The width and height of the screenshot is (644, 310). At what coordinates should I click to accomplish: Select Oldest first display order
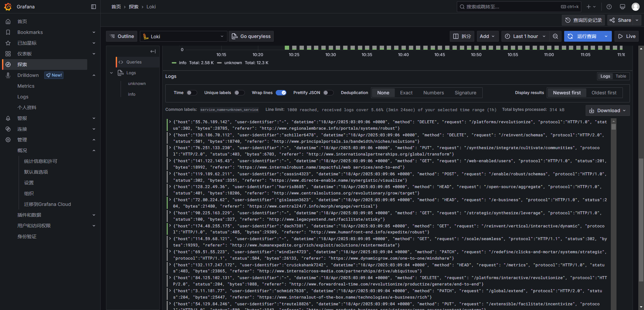click(604, 93)
